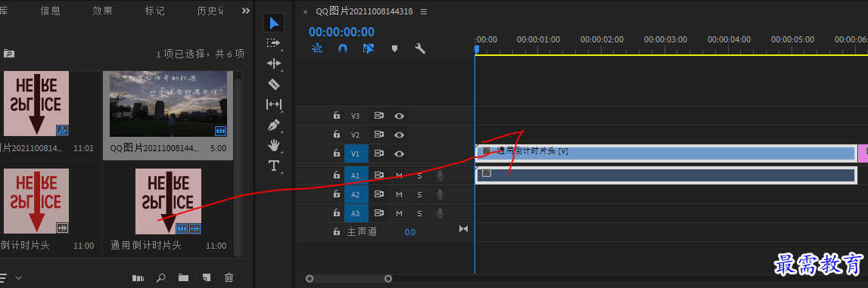Toggle sync lock on track V3
The image size is (868, 288).
pyautogui.click(x=379, y=116)
